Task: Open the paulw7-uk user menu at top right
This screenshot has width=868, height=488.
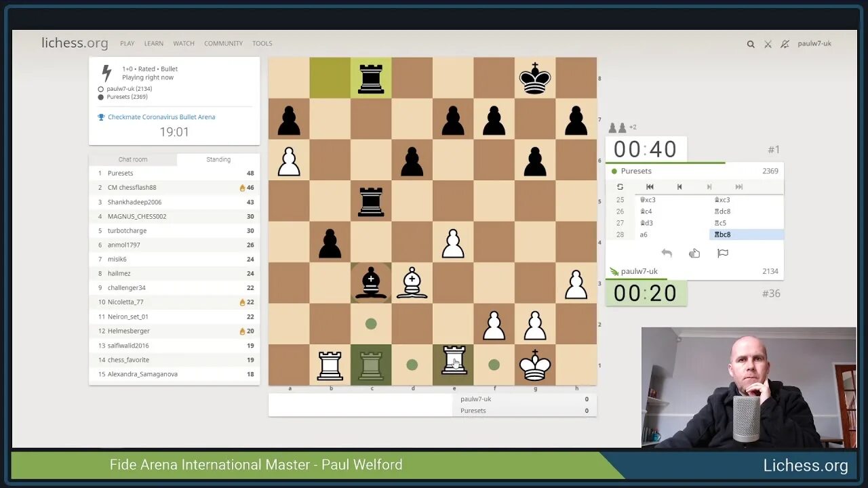Action: click(x=814, y=43)
